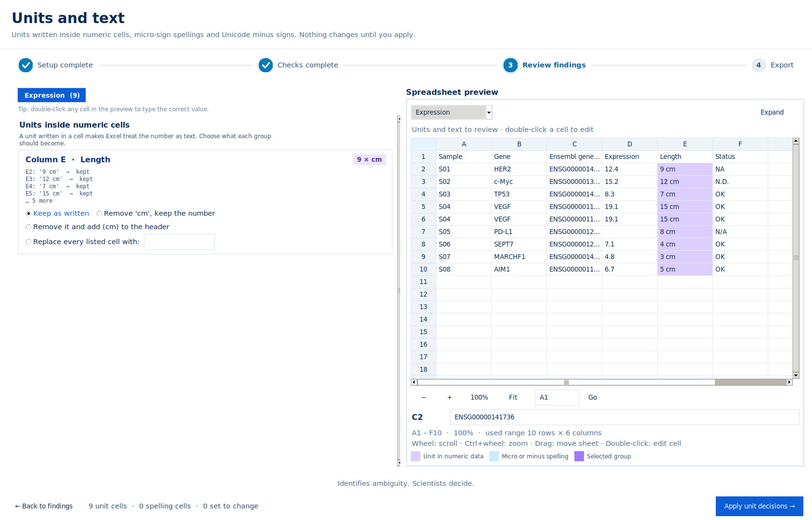Click the Setup complete checkmark icon

(x=25, y=65)
